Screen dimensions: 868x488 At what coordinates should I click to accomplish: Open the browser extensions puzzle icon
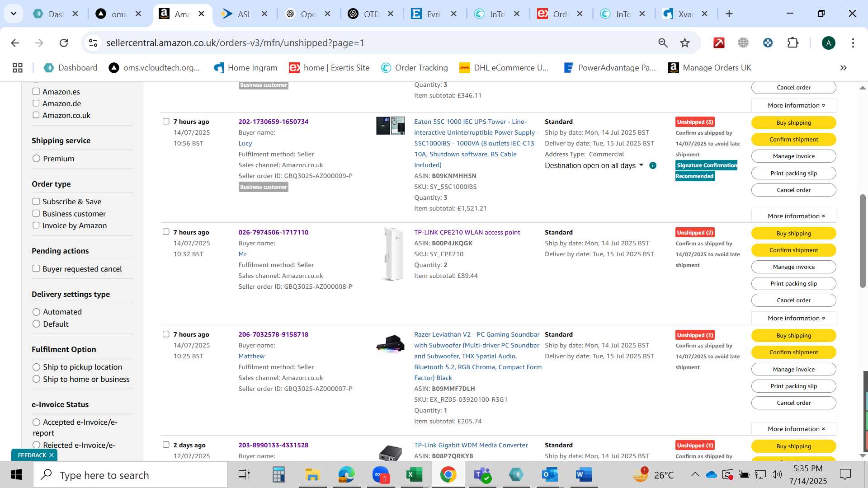click(793, 43)
